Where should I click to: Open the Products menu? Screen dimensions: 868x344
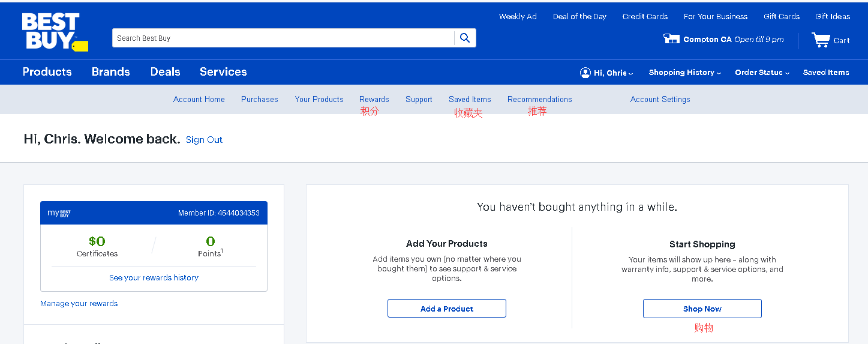[47, 72]
